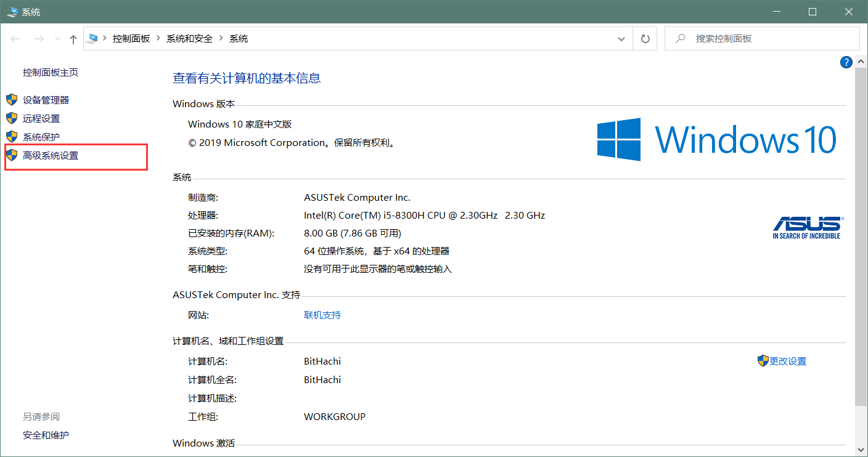Image resolution: width=868 pixels, height=457 pixels.
Task: Expand the chevron after 系统和安全 breadcrumb
Action: click(x=221, y=38)
